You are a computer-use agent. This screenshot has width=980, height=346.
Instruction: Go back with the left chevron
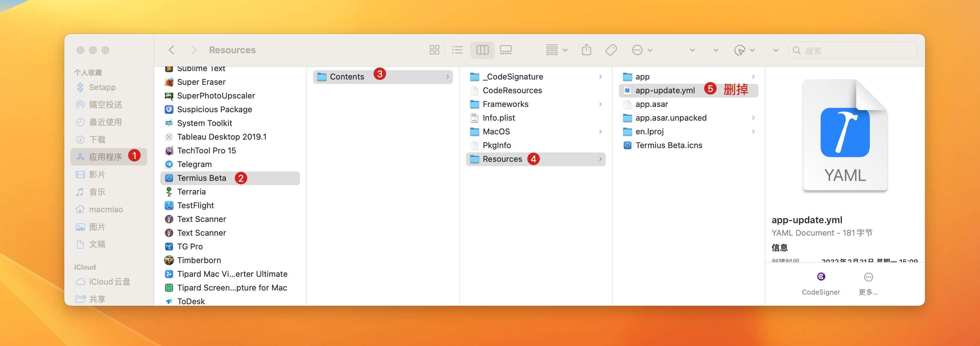pyautogui.click(x=172, y=50)
